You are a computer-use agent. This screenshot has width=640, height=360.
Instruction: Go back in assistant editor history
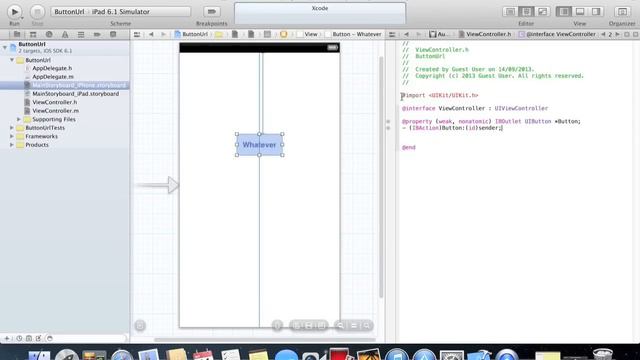[x=406, y=35]
